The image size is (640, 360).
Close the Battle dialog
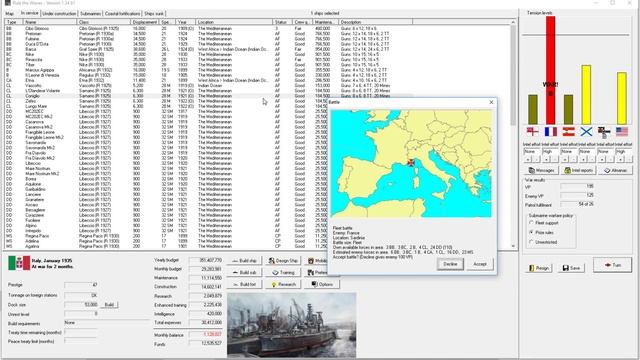tap(491, 102)
